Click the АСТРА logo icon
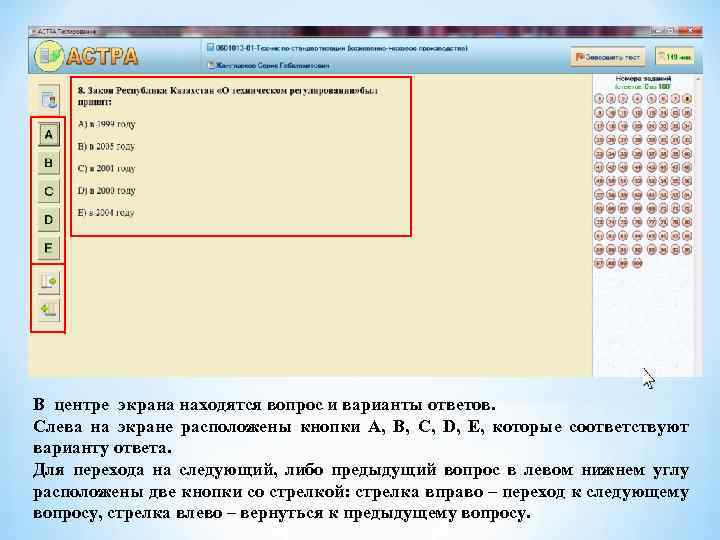Viewport: 720px width, 540px height. [x=50, y=56]
